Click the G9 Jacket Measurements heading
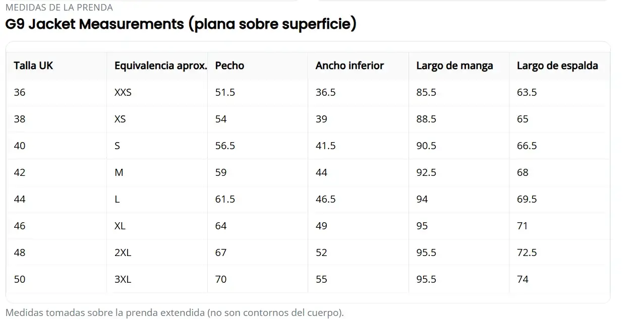This screenshot has width=644, height=319. point(181,24)
